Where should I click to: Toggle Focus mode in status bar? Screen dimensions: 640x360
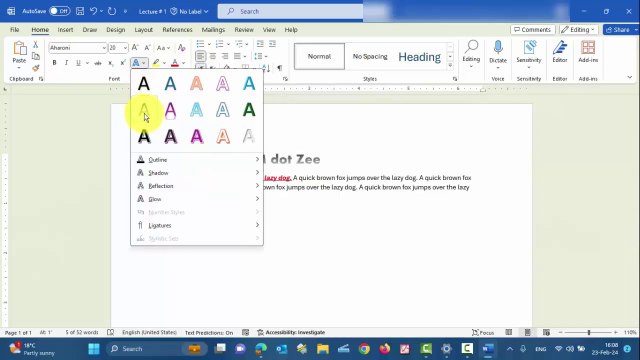pos(483,332)
